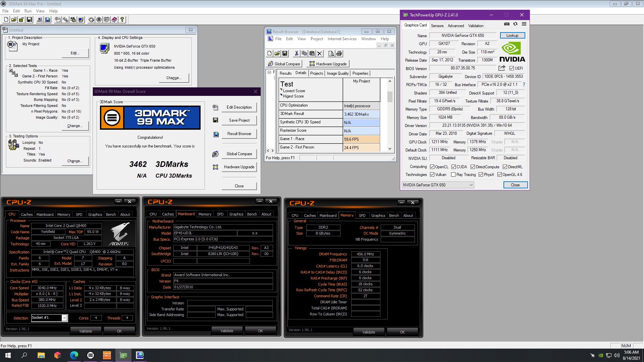Screen dimensions: 644x362
Task: Click the Print Preview icon in Result Browser
Action: pyautogui.click(x=331, y=53)
